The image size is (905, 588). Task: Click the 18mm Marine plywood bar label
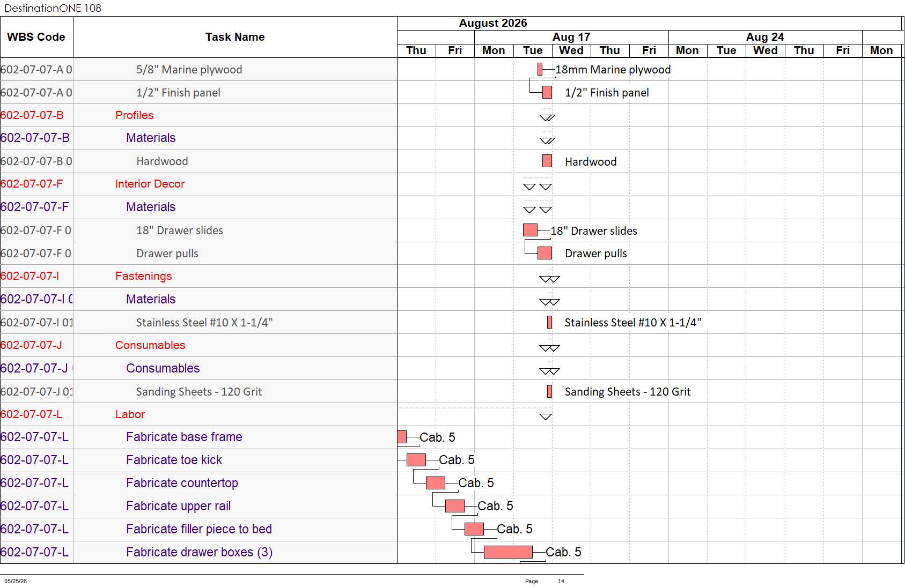[613, 70]
